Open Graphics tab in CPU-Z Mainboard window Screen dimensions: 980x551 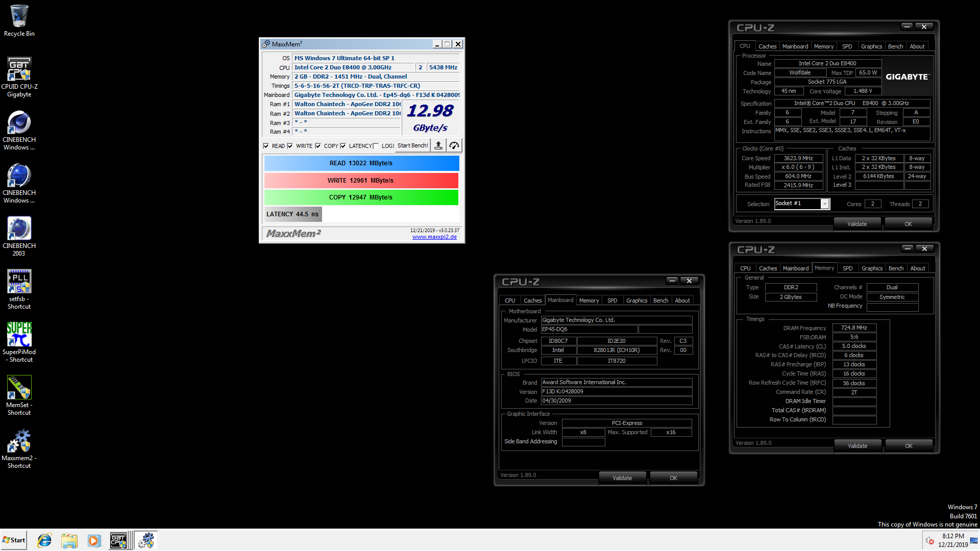(x=636, y=300)
